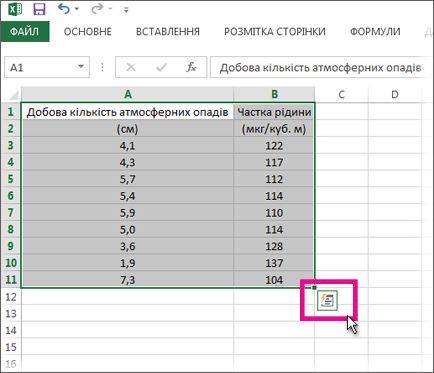Click cell 'Частка рідини'
434x373 pixels.
(274, 112)
